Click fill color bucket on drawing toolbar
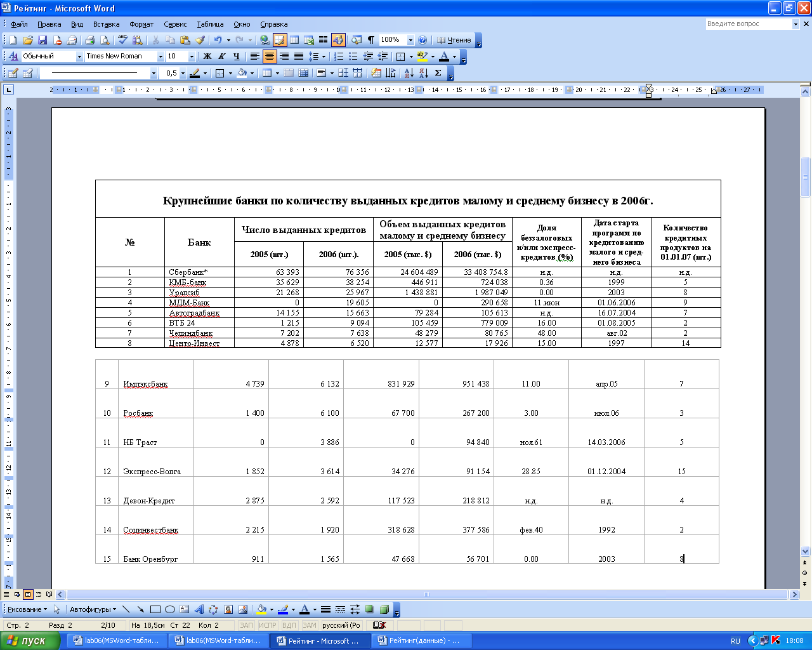The image size is (812, 650). point(261,609)
